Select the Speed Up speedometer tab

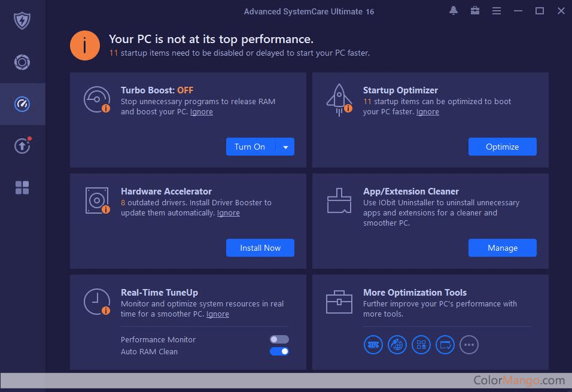coord(22,104)
